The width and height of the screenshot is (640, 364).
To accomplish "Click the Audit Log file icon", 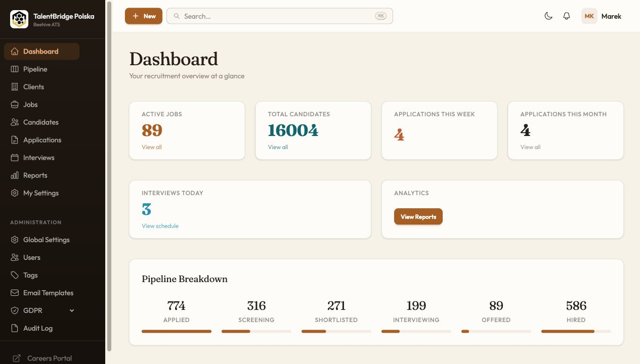I will coord(15,328).
